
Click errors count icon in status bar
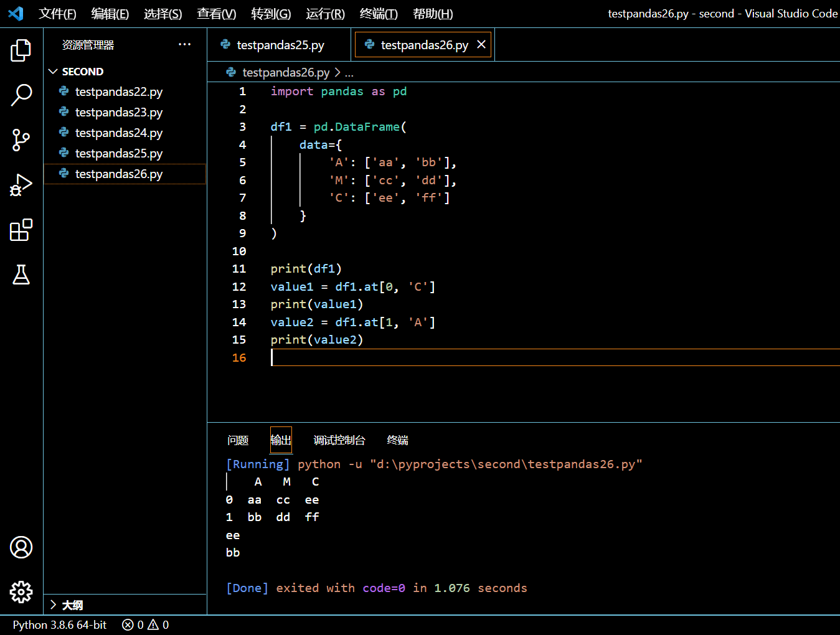[x=128, y=625]
